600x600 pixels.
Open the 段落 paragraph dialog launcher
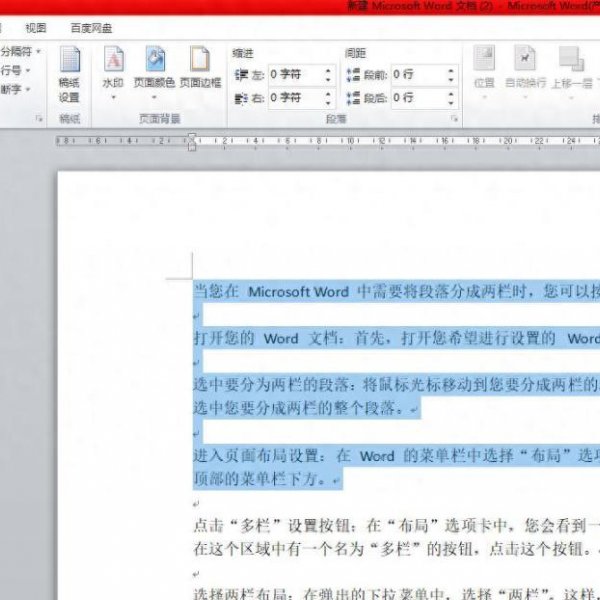tap(455, 119)
